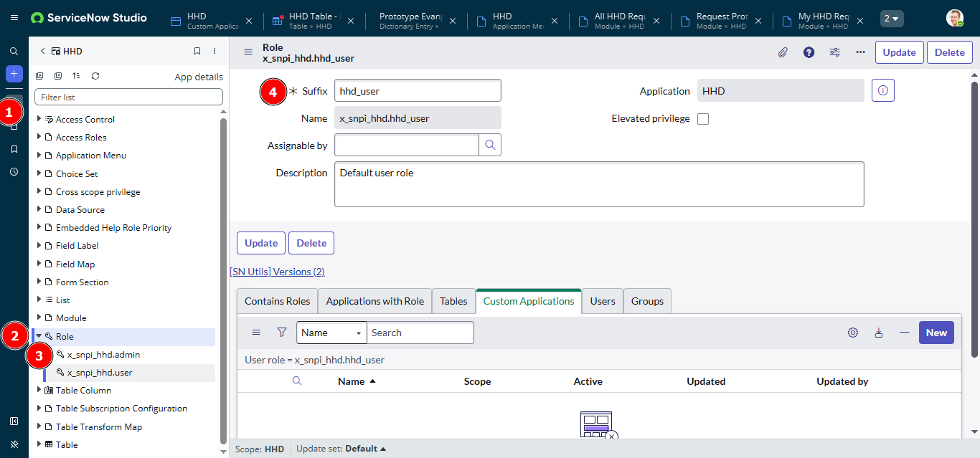Screen dimensions: 980x458
Task: Expand the Table Column tree node
Action: coord(39,390)
